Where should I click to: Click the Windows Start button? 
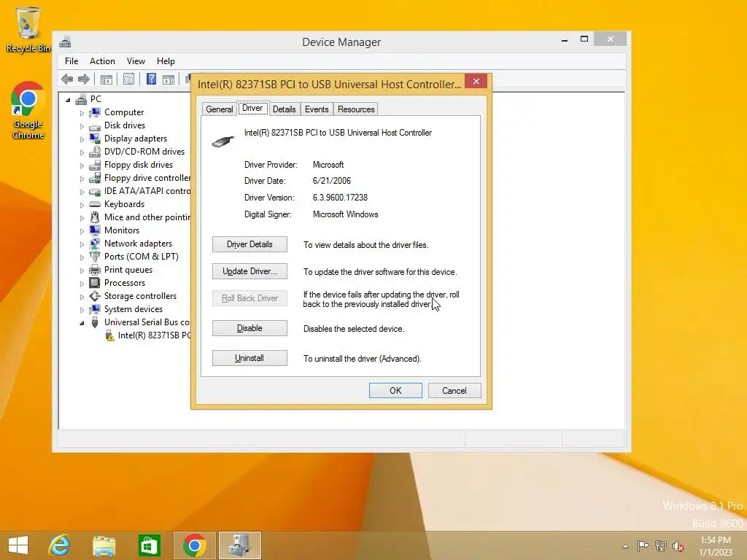pos(18,545)
